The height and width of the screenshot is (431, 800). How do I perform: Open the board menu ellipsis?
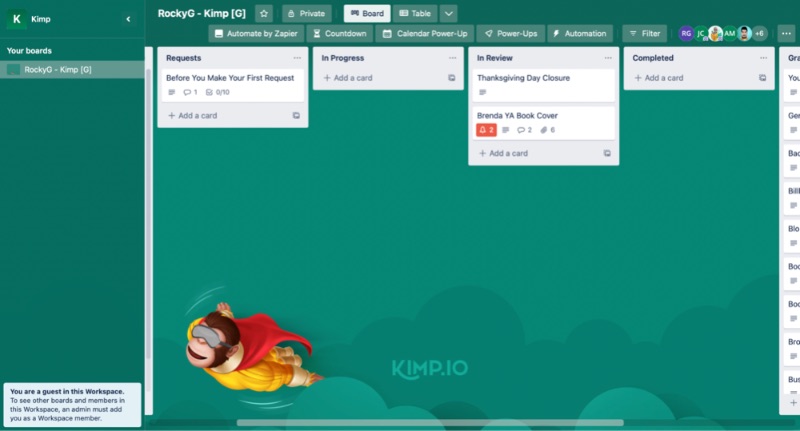tap(786, 34)
